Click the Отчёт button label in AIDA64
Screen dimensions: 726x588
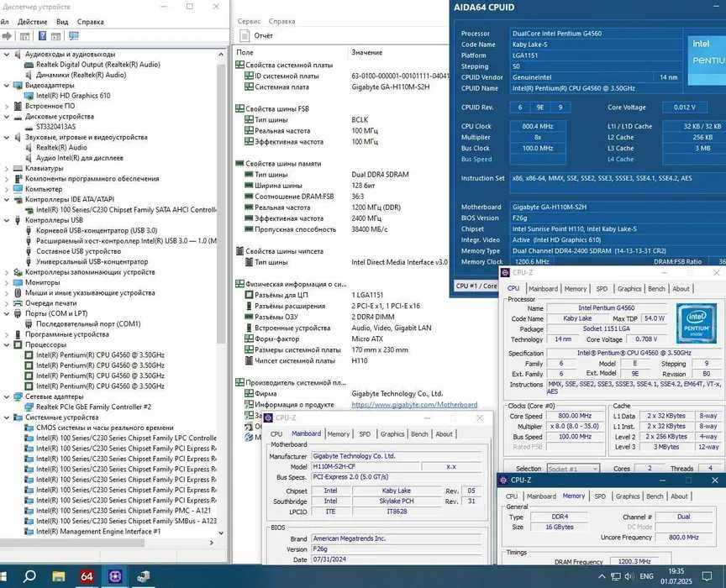(264, 35)
